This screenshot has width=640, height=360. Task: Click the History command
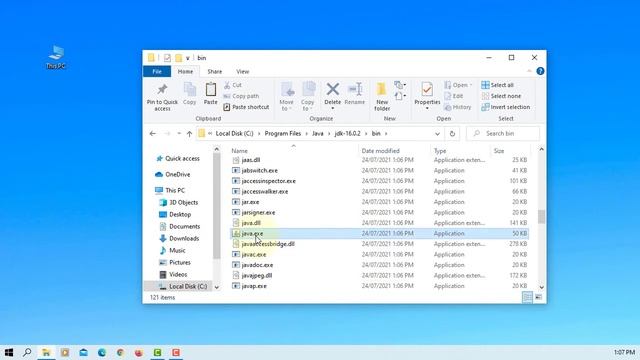point(458,107)
